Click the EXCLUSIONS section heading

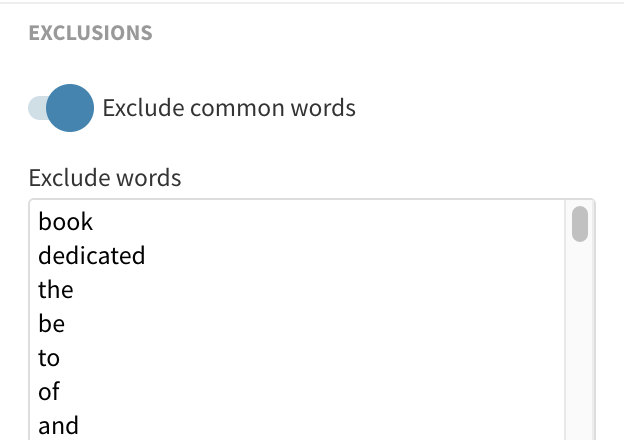(x=90, y=33)
